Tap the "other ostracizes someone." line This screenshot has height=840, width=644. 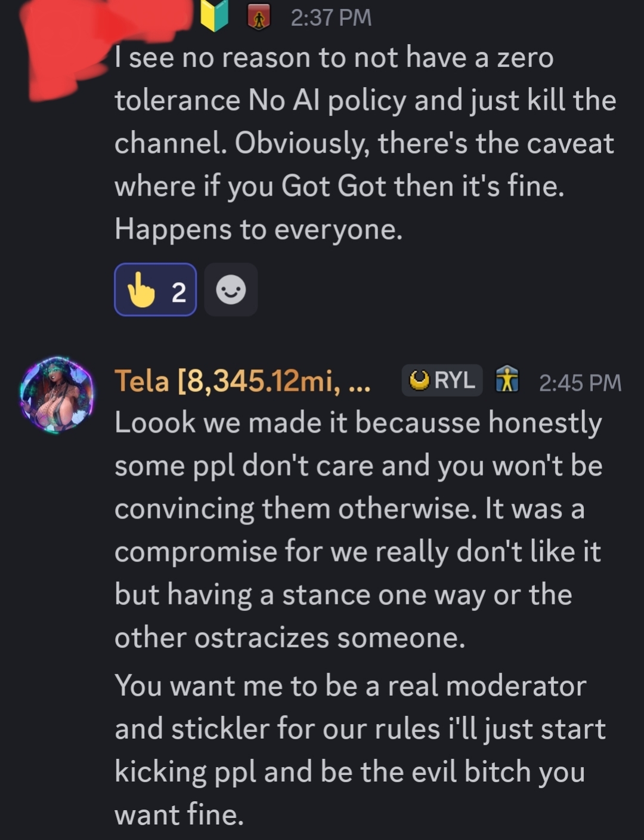click(x=290, y=638)
